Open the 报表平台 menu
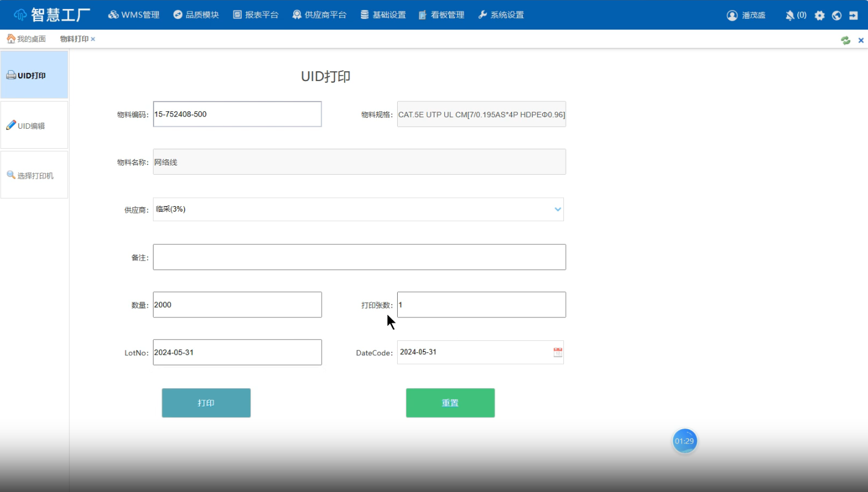 [x=256, y=15]
